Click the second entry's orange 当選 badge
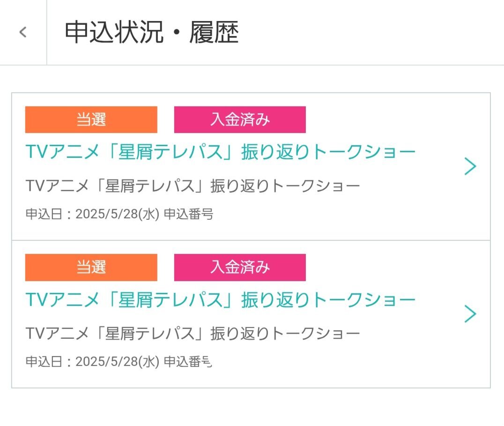504x426 pixels. (91, 267)
